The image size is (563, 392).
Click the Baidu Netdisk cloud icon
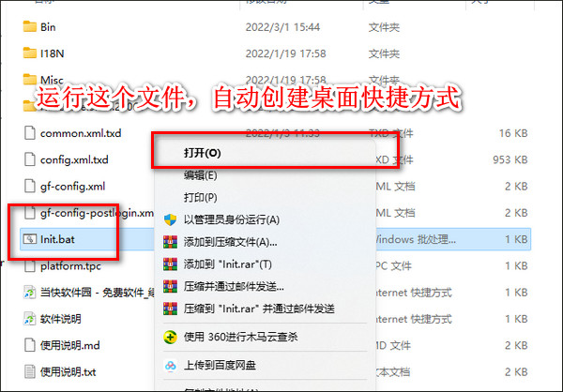(x=170, y=365)
